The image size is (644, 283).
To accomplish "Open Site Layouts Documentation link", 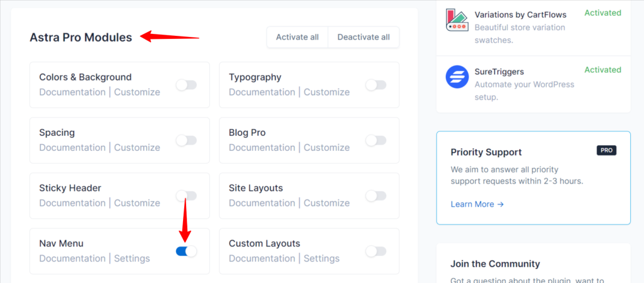I will coord(262,203).
